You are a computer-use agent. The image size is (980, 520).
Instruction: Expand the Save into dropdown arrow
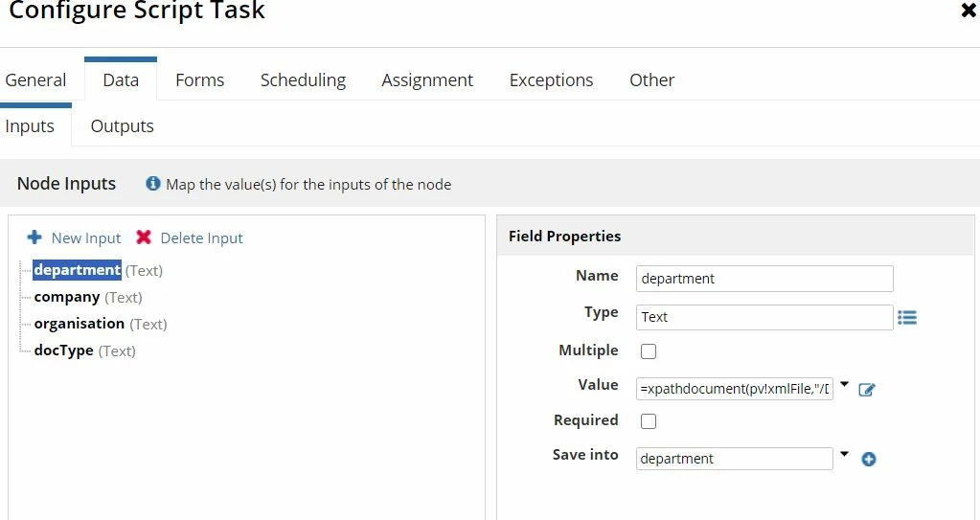click(x=844, y=454)
